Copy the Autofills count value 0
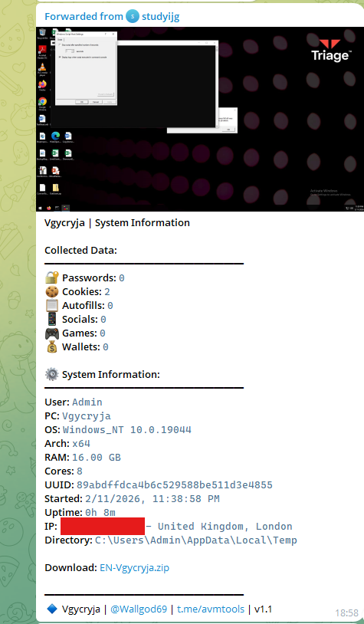364x624 pixels. [110, 306]
